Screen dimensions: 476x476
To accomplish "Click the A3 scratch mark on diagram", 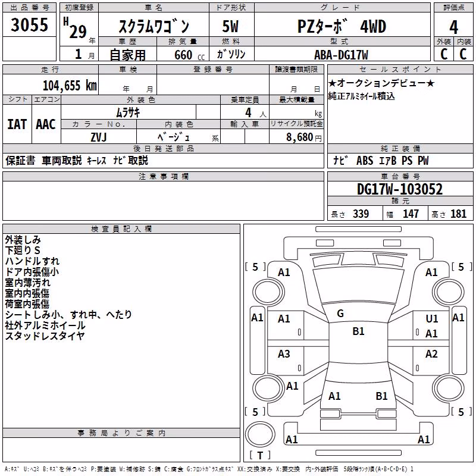I will (284, 354).
